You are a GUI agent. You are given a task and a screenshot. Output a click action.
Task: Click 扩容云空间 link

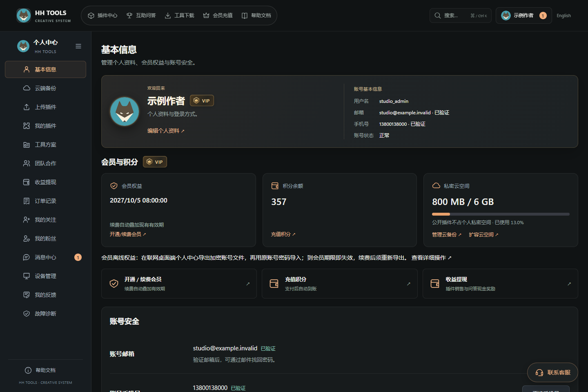[483, 235]
